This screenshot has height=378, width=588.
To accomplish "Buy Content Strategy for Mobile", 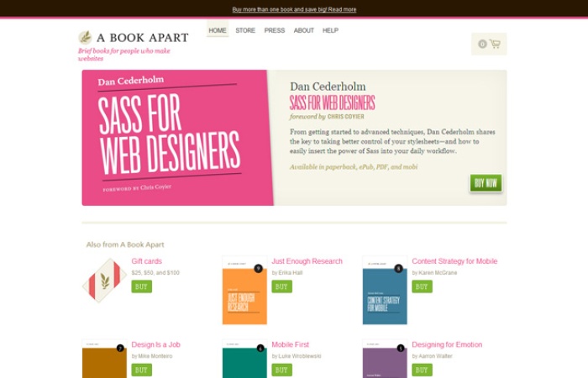I will coord(422,286).
